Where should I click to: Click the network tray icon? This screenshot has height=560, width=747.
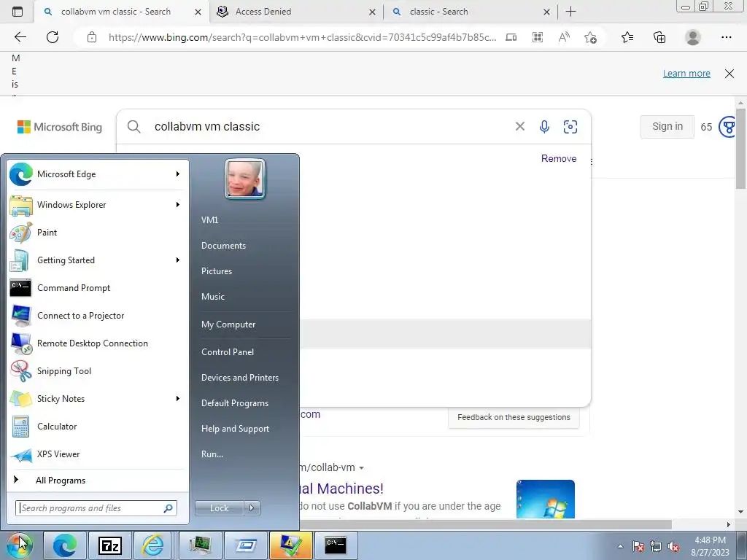(x=656, y=546)
